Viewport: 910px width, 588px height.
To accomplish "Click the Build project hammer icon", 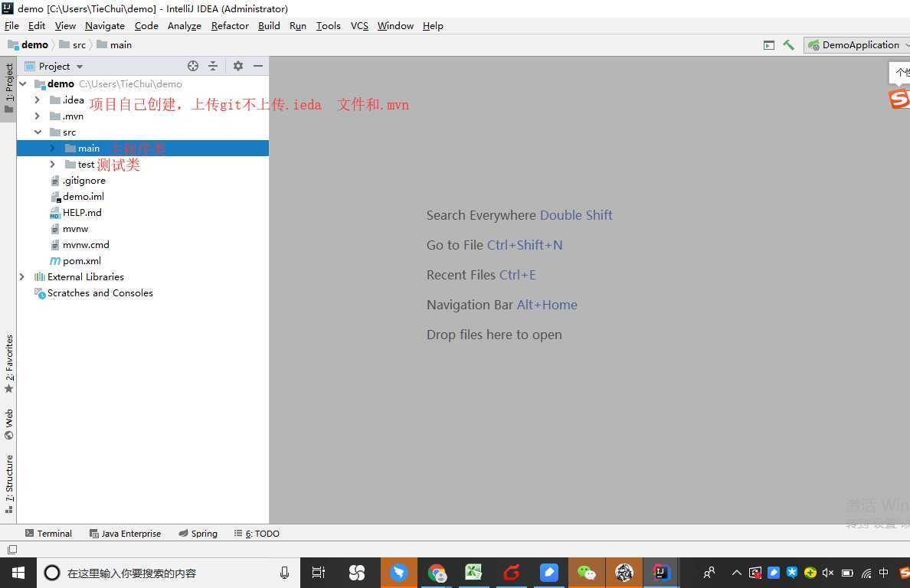I will tap(788, 44).
